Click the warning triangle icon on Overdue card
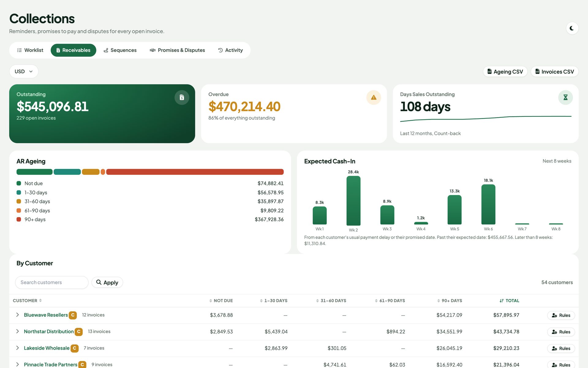The image size is (588, 368). pos(374,98)
